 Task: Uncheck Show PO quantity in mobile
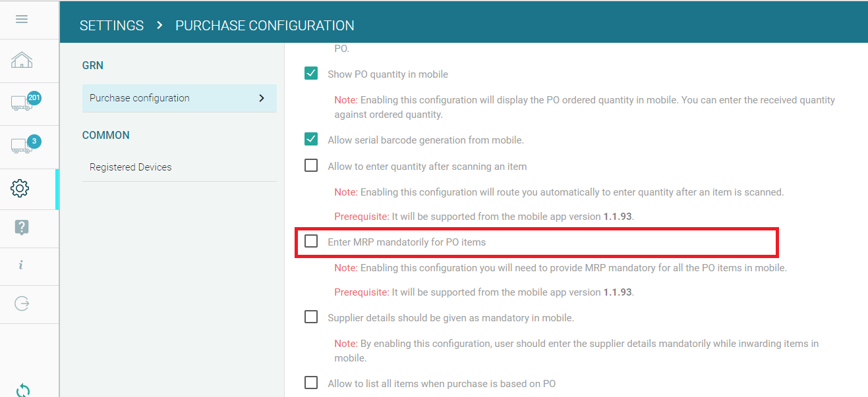click(x=311, y=74)
